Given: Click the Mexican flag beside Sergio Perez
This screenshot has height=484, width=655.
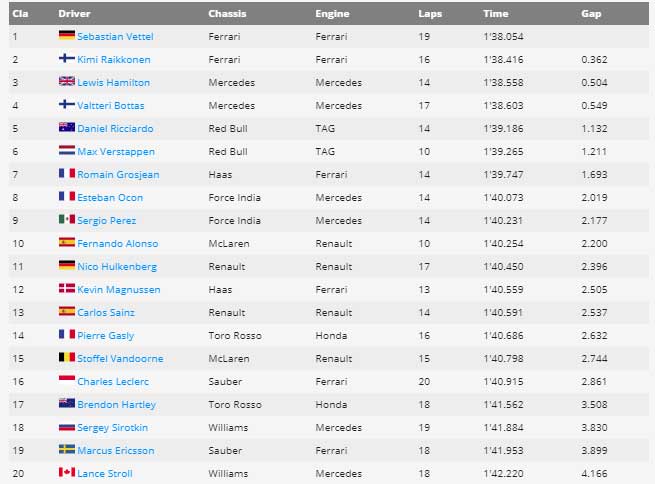Looking at the screenshot, I should [x=66, y=220].
